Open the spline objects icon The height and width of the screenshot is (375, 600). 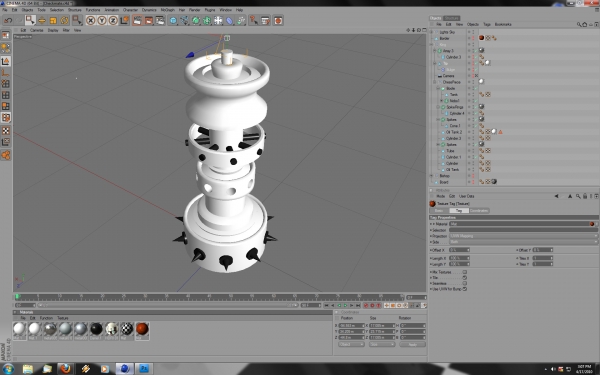[x=184, y=20]
